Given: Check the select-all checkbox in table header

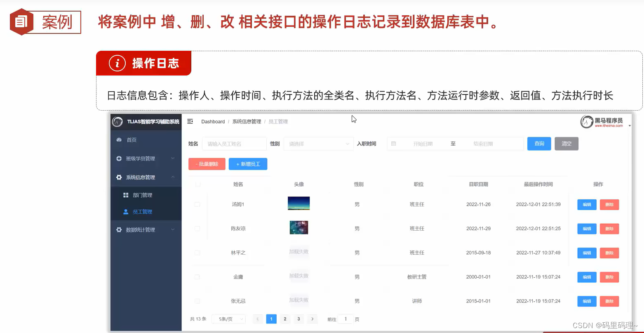Looking at the screenshot, I should (198, 184).
